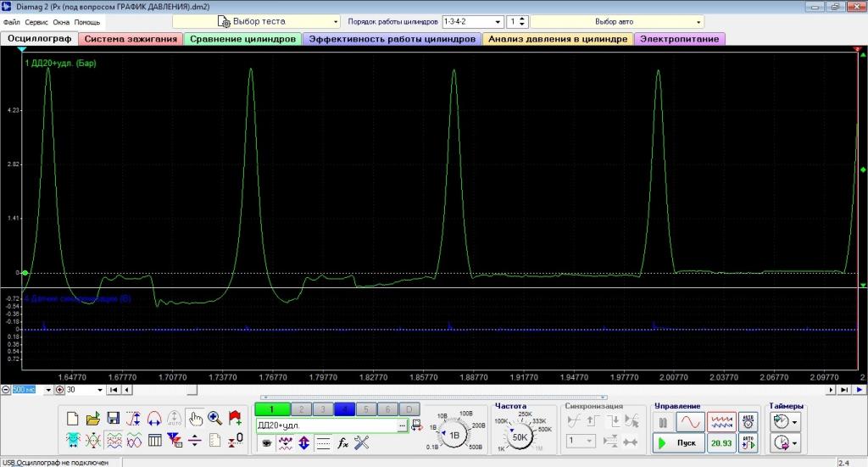Click the zoom in plus button
The height and width of the screenshot is (467, 868).
60,390
